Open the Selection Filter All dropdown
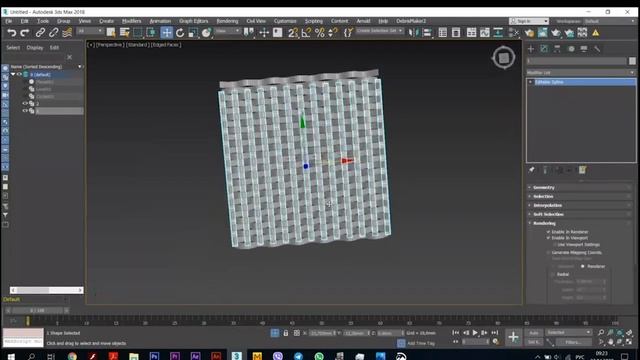 [x=90, y=31]
